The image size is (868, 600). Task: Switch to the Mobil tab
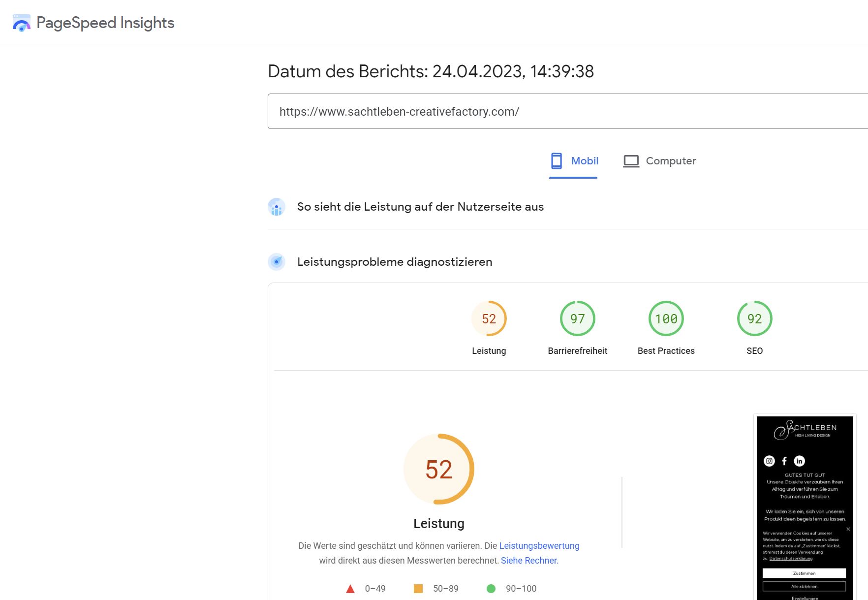click(573, 161)
